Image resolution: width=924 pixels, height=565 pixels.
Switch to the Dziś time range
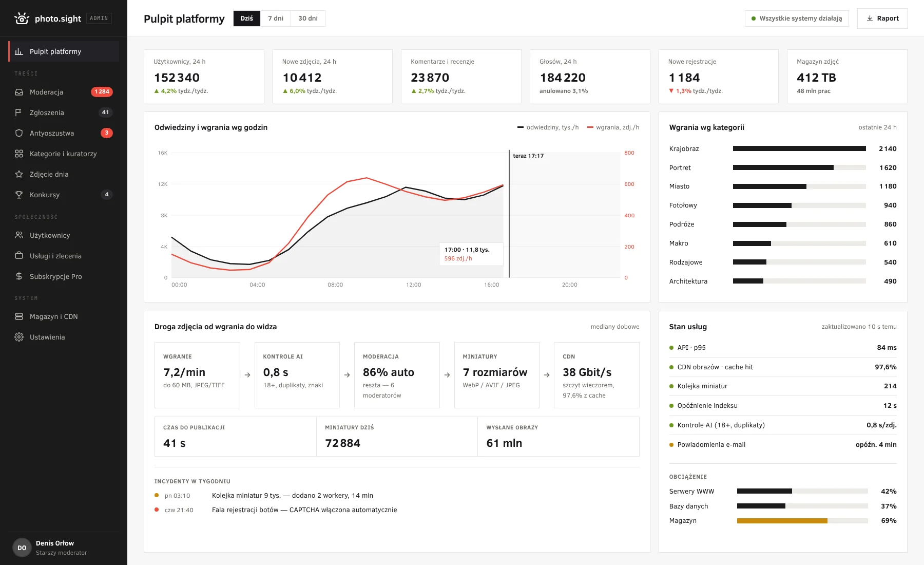[x=247, y=18]
